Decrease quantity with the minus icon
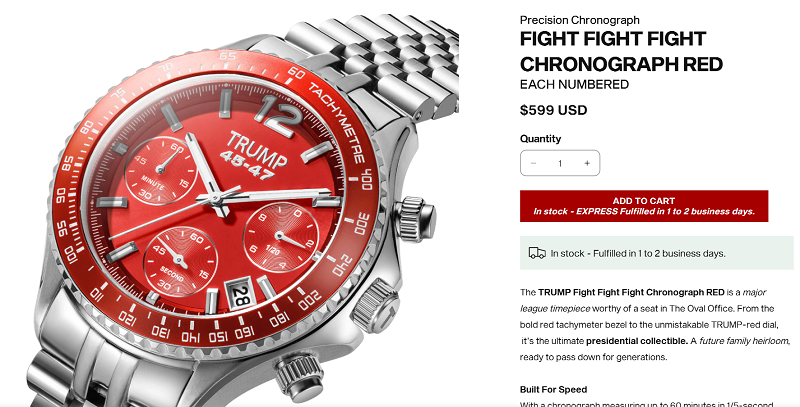Viewport: 800px width, 407px height. click(533, 163)
